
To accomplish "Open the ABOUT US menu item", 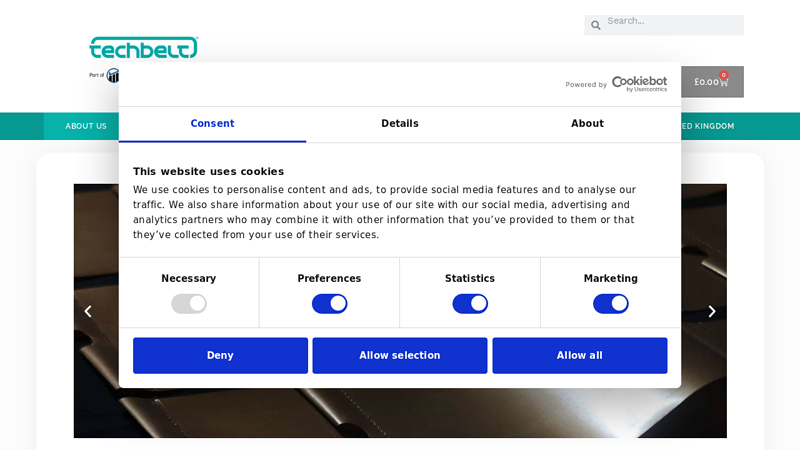I will (x=86, y=126).
